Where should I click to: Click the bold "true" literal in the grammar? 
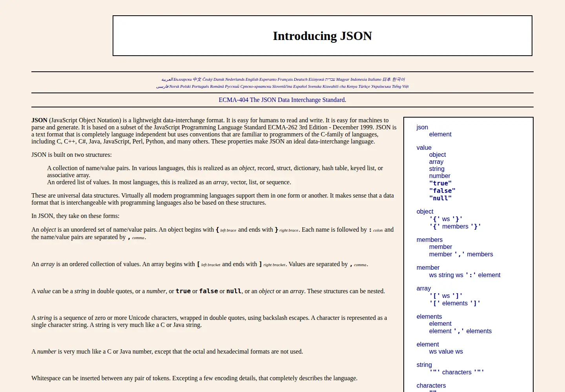[x=440, y=183]
